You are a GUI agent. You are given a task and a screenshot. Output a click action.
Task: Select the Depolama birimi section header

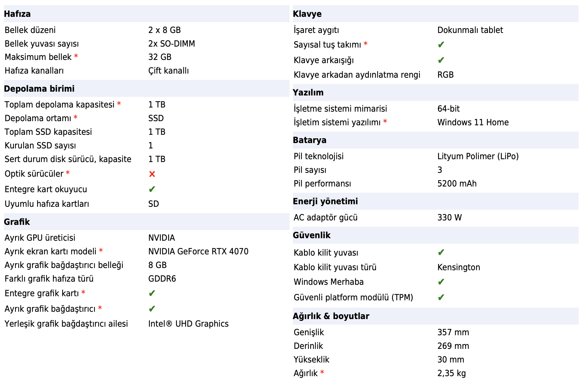click(39, 89)
